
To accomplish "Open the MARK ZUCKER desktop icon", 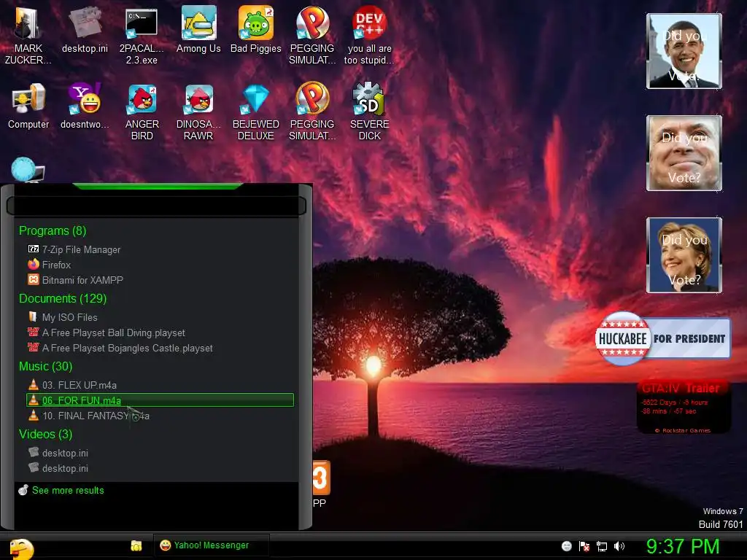I will 28,34.
